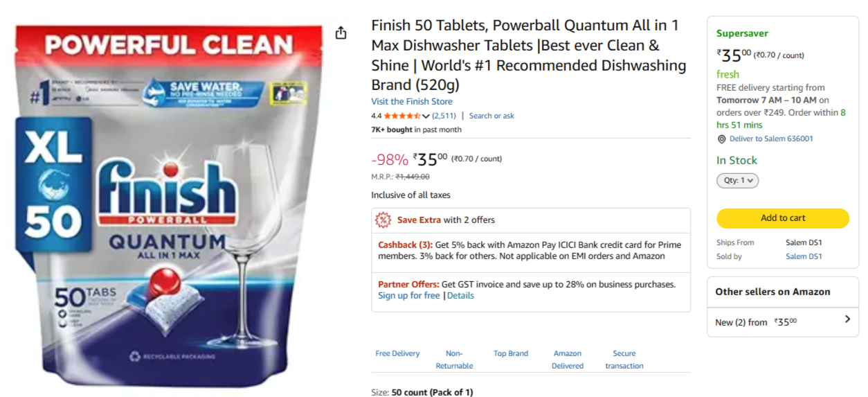
Task: Click the share icon beside product image
Action: coord(341,33)
